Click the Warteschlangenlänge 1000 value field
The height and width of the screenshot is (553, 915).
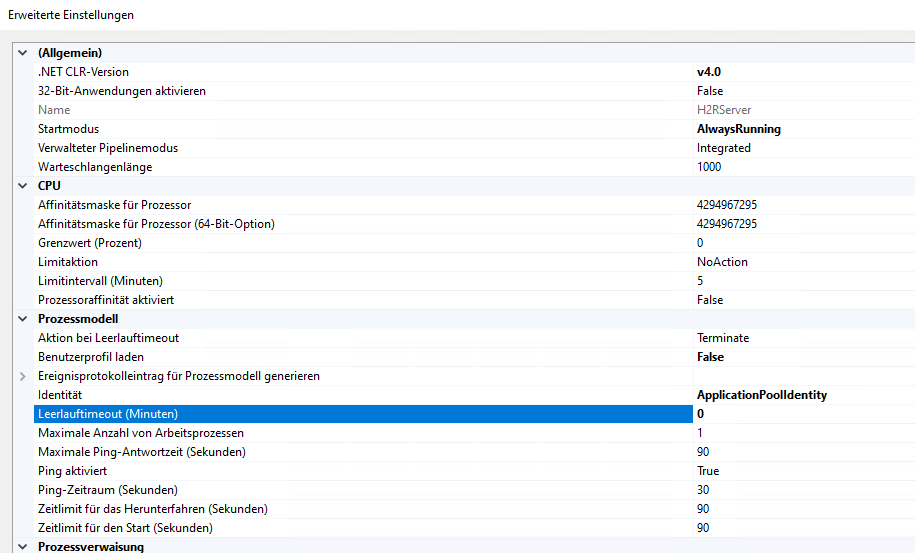coord(709,167)
